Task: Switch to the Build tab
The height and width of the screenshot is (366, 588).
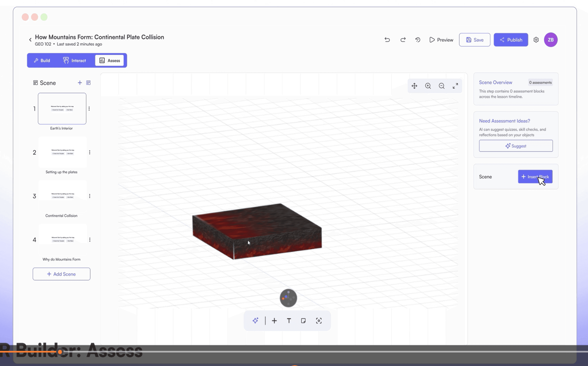Action: pyautogui.click(x=42, y=61)
